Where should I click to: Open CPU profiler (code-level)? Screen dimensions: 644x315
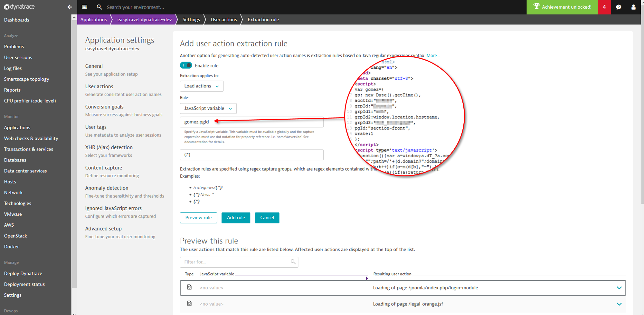pos(30,101)
